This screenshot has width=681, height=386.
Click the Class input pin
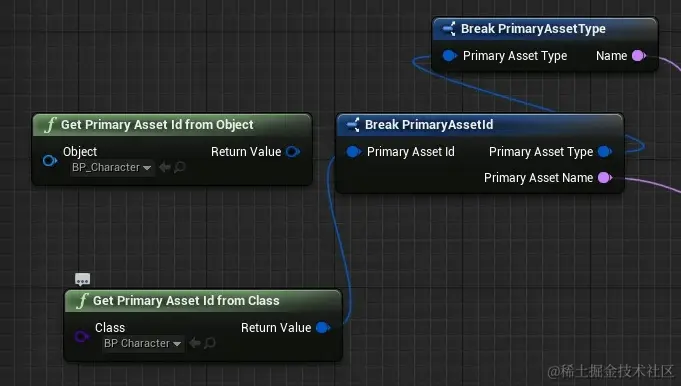(x=81, y=337)
